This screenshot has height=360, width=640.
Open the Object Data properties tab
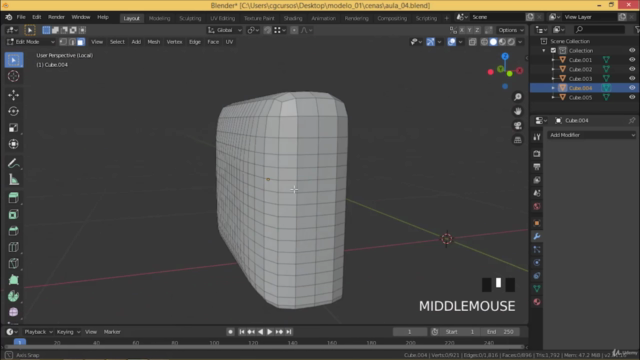click(x=537, y=289)
